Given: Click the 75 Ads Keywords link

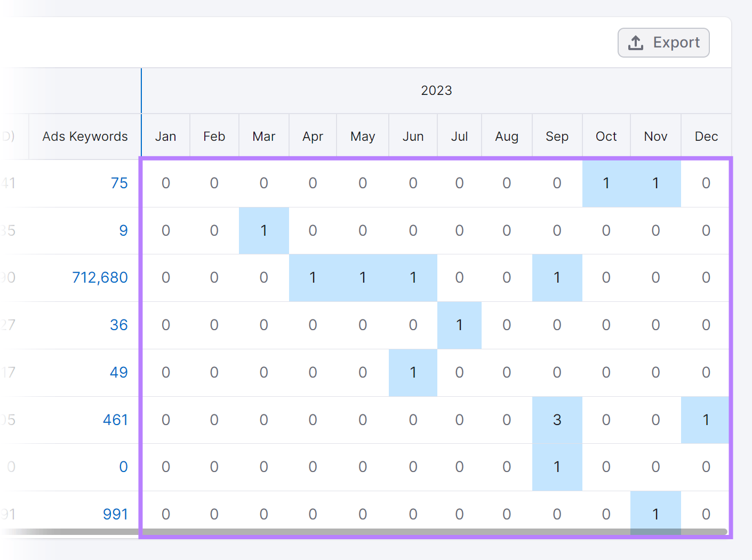Looking at the screenshot, I should click(x=119, y=183).
